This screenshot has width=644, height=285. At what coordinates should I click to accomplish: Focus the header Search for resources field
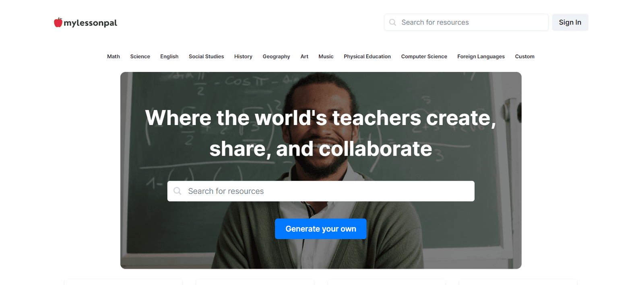(x=471, y=23)
